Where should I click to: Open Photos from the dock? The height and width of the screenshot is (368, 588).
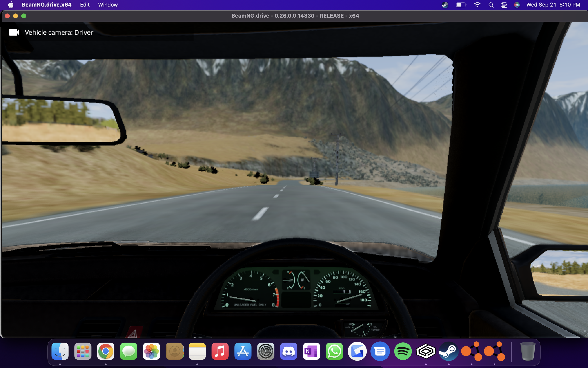pos(151,351)
